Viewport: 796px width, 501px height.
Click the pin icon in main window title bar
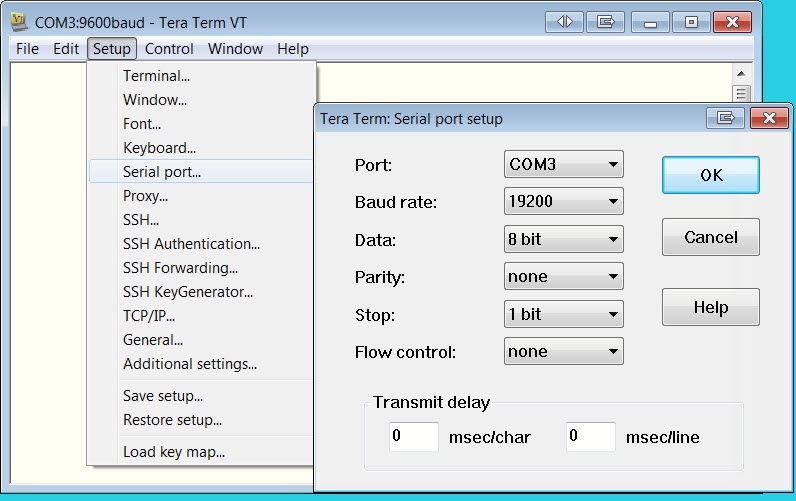(x=605, y=21)
